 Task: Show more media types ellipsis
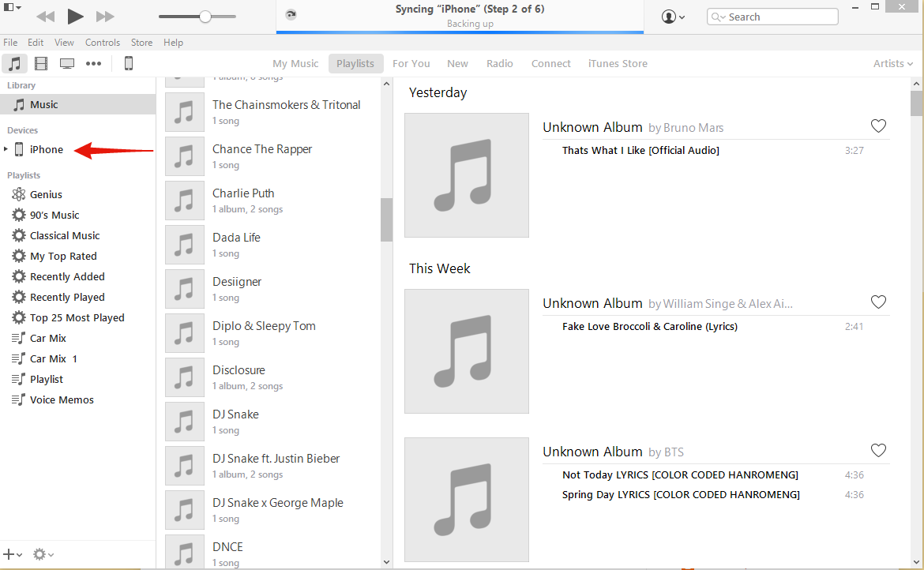pyautogui.click(x=94, y=63)
